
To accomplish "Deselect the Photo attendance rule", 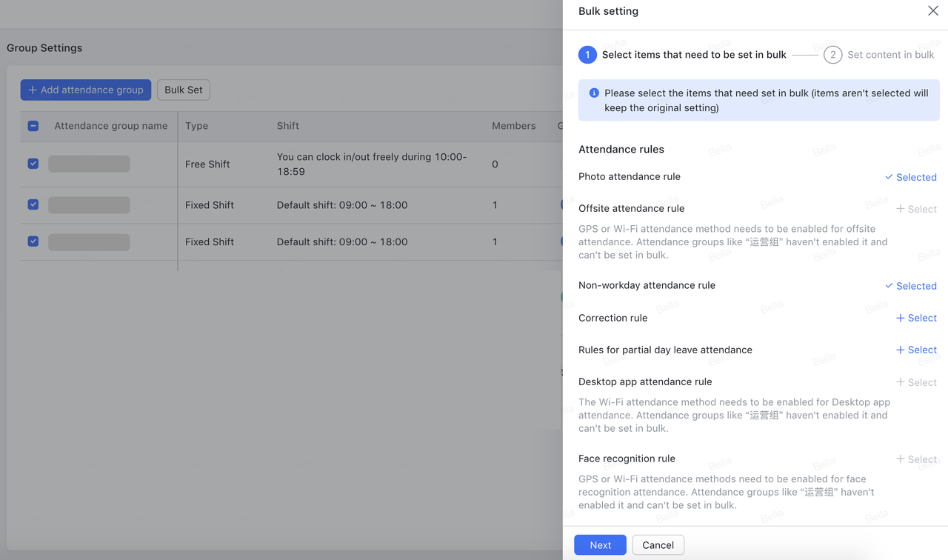I will pyautogui.click(x=911, y=177).
